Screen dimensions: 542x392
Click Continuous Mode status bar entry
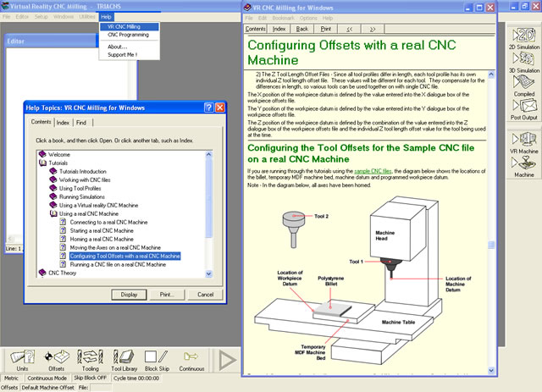pos(47,378)
